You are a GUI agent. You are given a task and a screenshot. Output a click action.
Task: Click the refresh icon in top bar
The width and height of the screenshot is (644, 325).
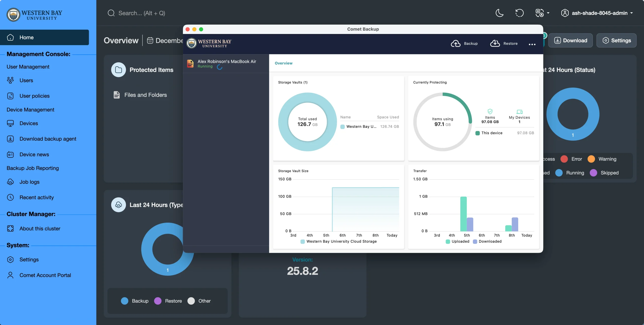click(x=519, y=13)
